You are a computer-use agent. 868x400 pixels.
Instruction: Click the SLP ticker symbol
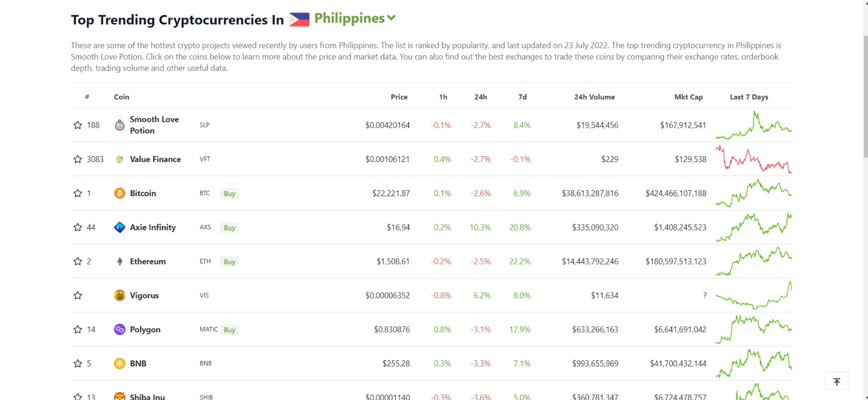click(x=205, y=125)
